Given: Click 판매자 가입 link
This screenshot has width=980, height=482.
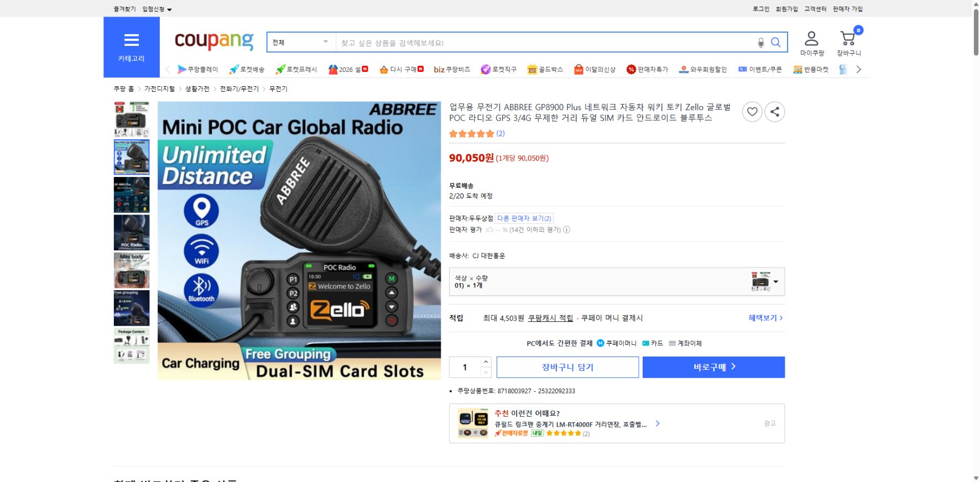Looking at the screenshot, I should click(x=848, y=9).
